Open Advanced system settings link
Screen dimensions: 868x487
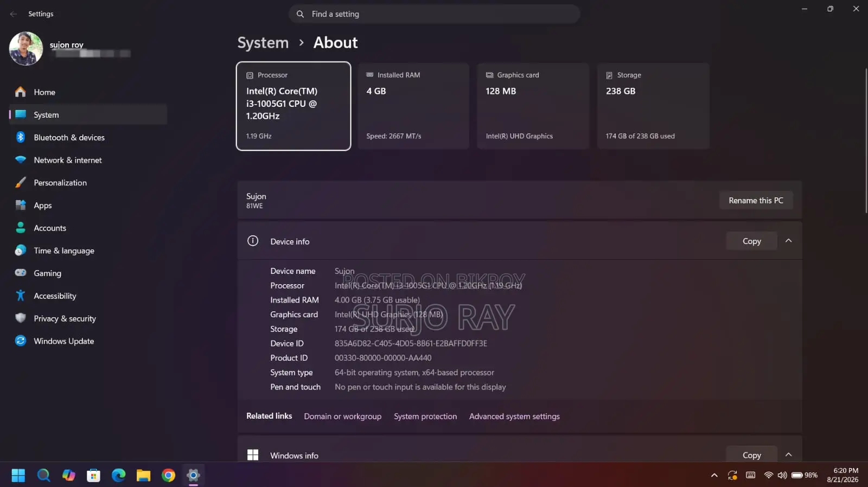(514, 416)
